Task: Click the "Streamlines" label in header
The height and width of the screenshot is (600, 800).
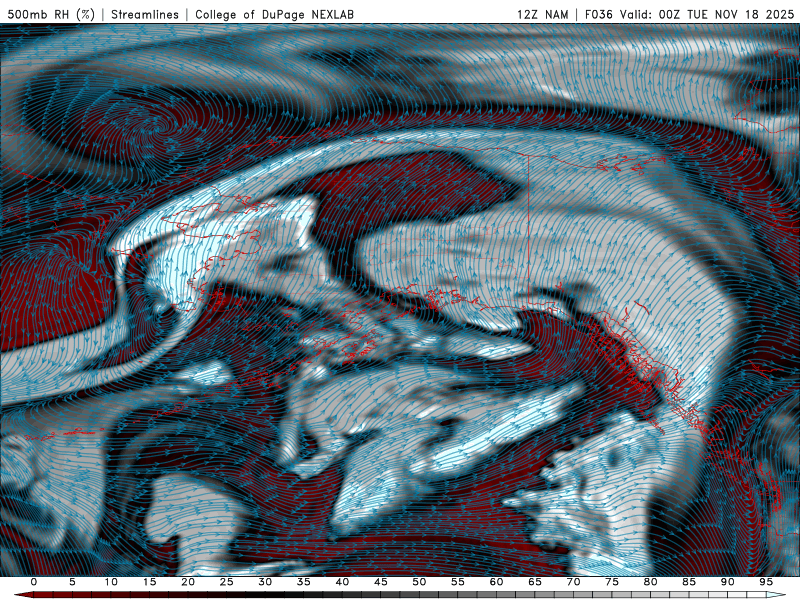Action: pyautogui.click(x=145, y=14)
